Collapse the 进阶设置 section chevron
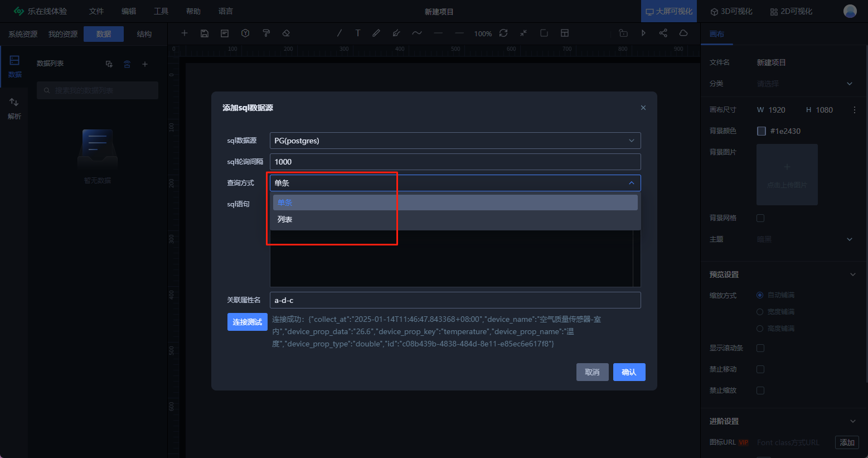This screenshot has height=458, width=868. point(853,421)
